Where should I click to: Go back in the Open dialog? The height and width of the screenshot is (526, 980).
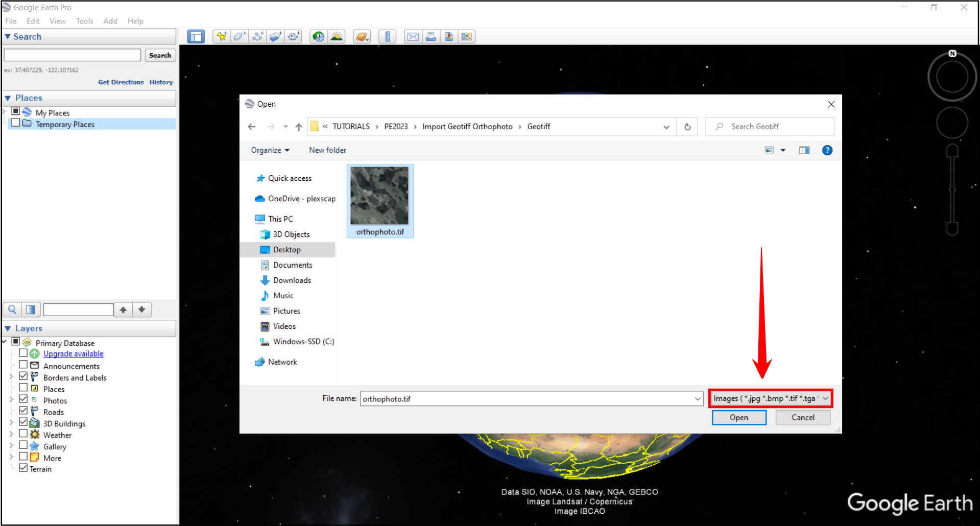pos(252,127)
